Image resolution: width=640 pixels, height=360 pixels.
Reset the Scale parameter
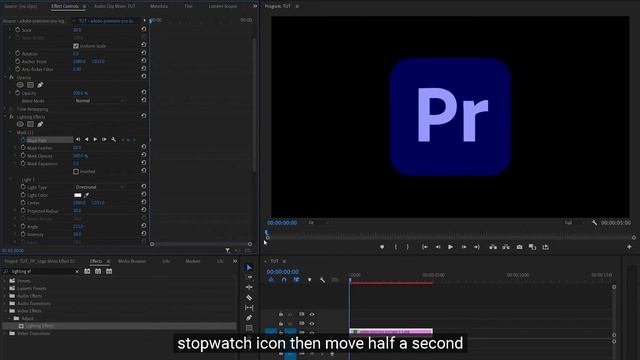144,29
